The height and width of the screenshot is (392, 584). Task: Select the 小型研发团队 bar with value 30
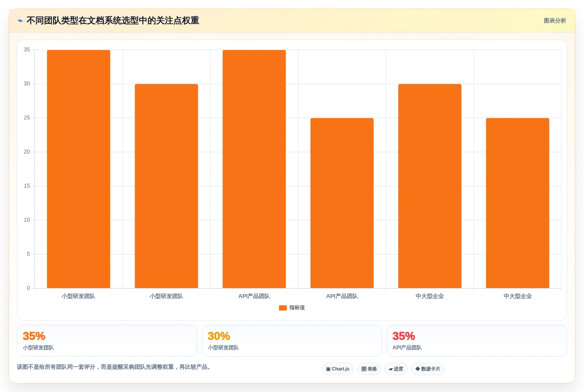(x=166, y=186)
